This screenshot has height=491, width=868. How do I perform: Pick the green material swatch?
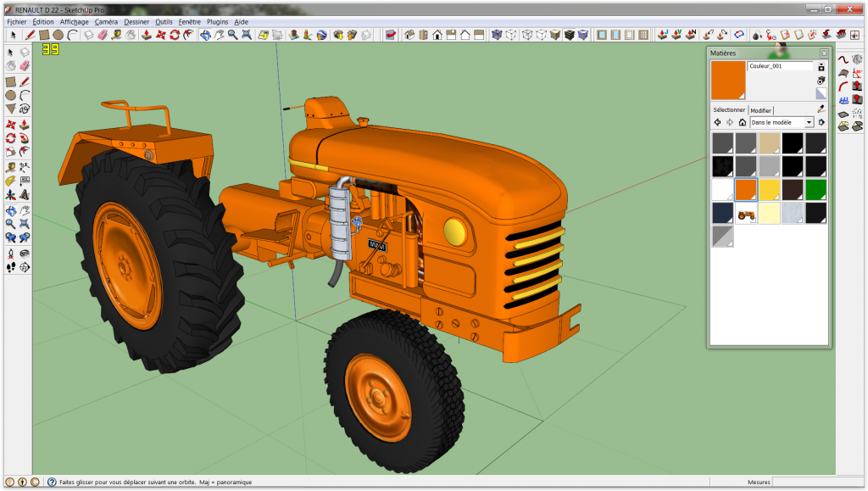click(x=815, y=189)
